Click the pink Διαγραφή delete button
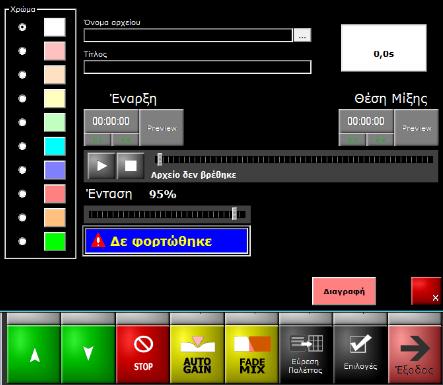 coord(344,291)
